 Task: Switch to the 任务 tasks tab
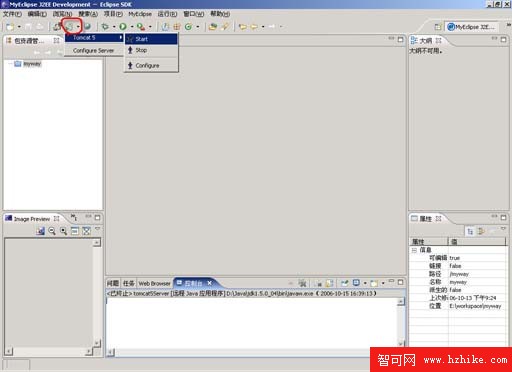point(128,283)
